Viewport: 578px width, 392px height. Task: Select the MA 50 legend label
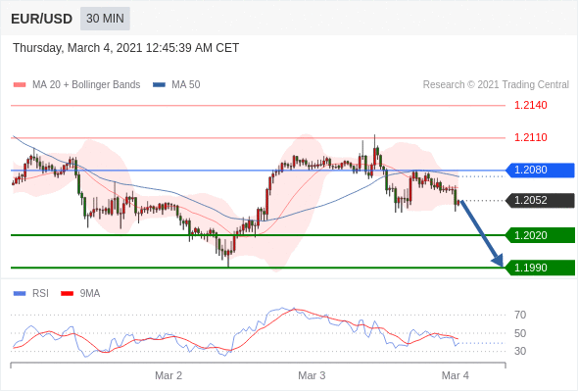click(x=186, y=85)
